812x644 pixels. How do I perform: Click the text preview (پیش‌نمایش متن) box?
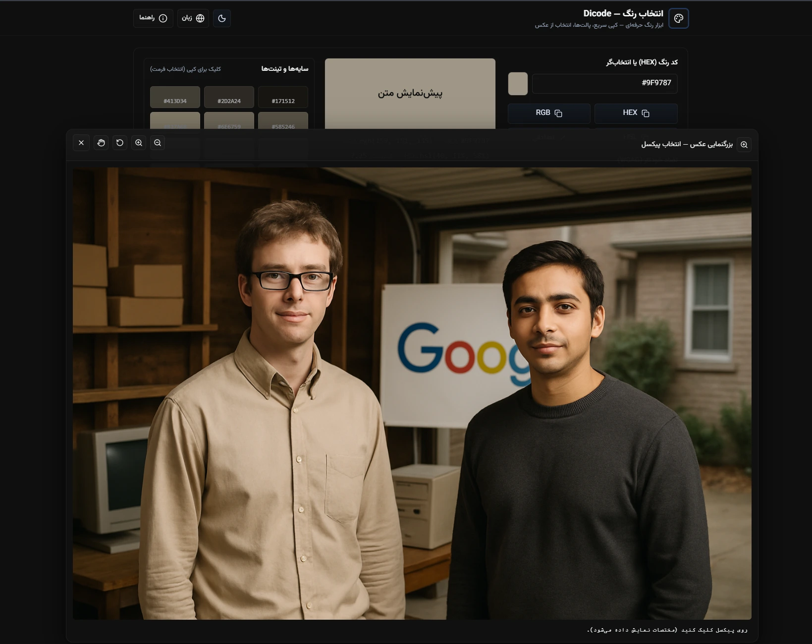coord(410,93)
